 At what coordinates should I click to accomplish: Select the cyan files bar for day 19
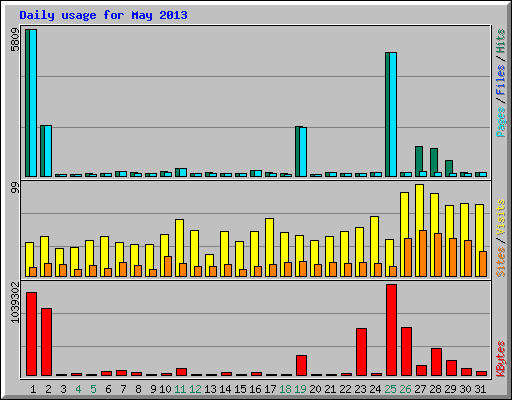pyautogui.click(x=303, y=152)
